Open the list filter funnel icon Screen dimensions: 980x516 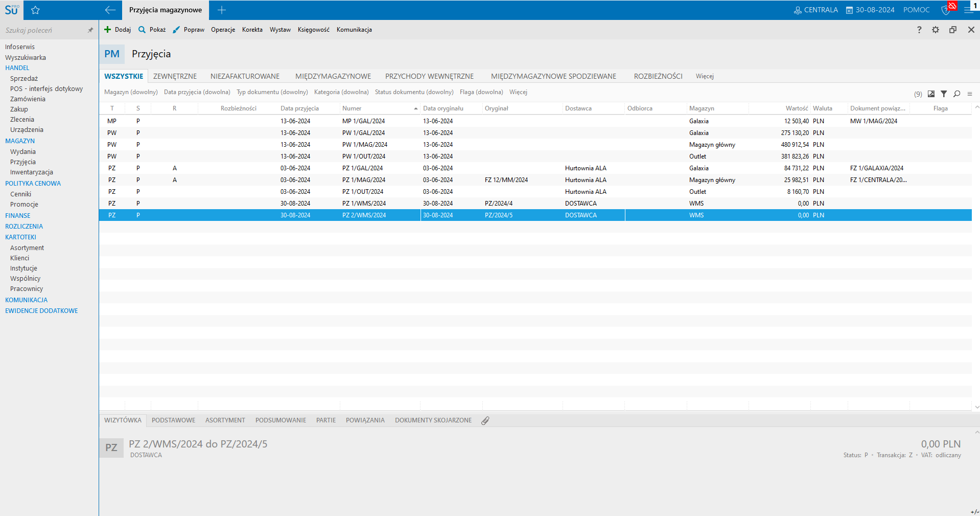click(944, 94)
